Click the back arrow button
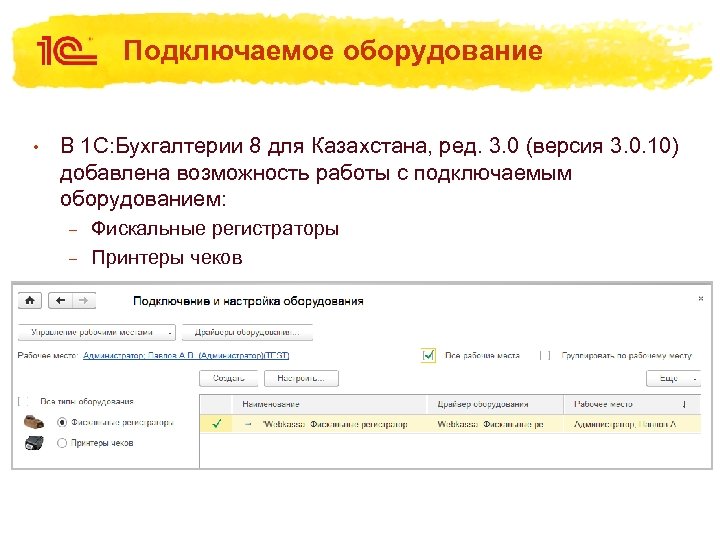Image resolution: width=720 pixels, height=540 pixels. [60, 301]
